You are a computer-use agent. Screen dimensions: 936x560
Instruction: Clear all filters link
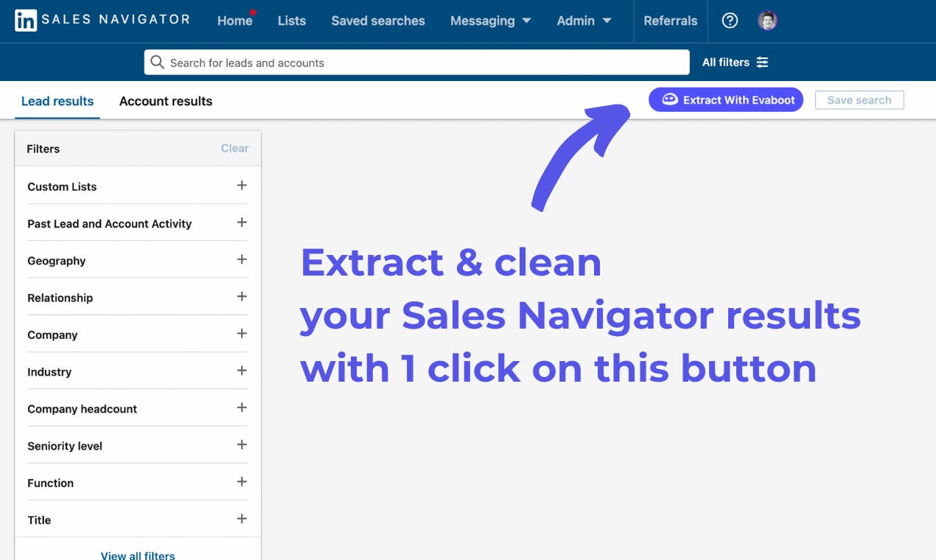coord(235,148)
